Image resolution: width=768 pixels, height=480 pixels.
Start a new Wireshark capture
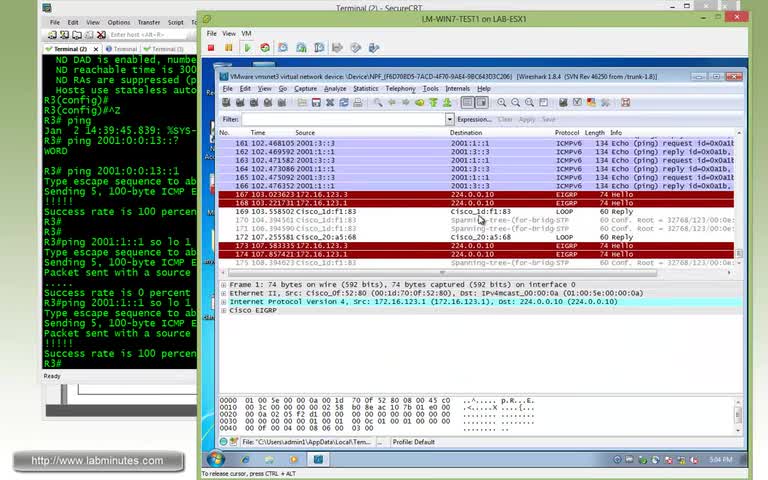(x=254, y=102)
